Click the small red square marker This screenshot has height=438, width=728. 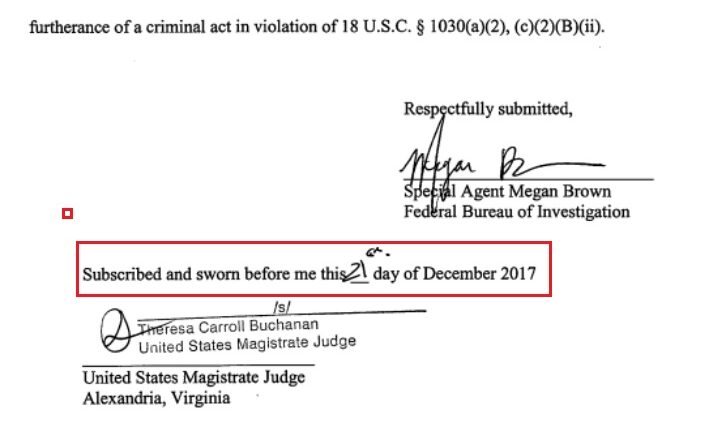[68, 213]
